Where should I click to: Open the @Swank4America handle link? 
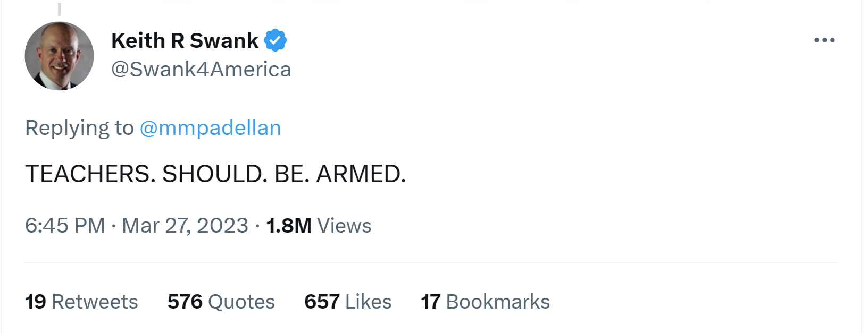201,70
